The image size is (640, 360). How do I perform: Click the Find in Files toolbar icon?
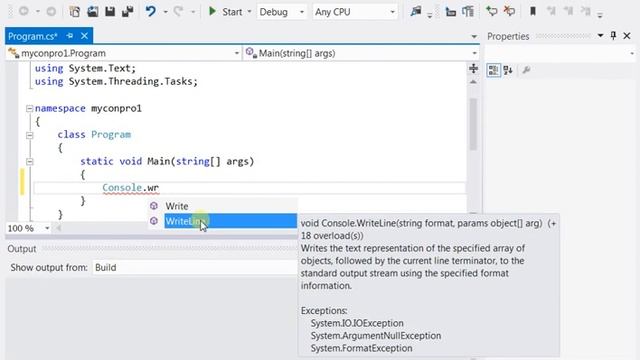(x=416, y=11)
